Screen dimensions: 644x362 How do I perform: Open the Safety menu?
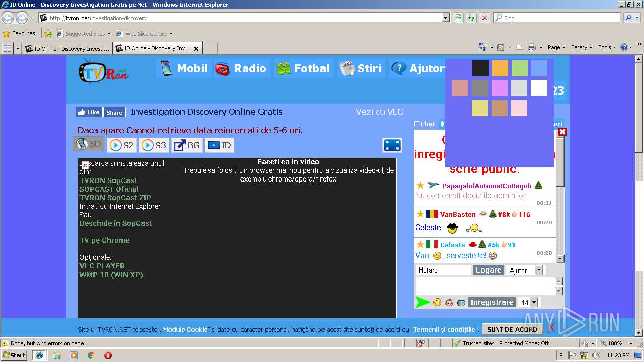[582, 47]
